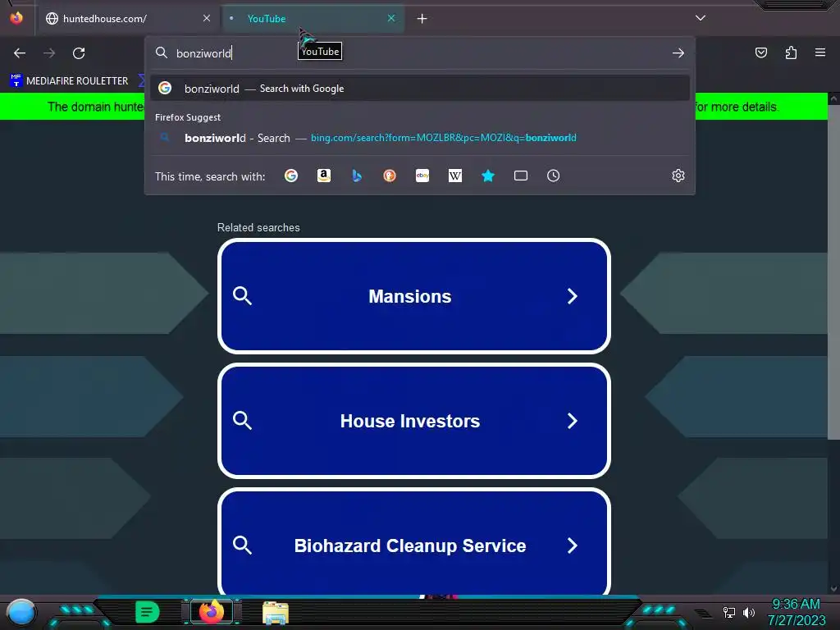Open the House Investors related search
The width and height of the screenshot is (840, 630).
[x=414, y=421]
